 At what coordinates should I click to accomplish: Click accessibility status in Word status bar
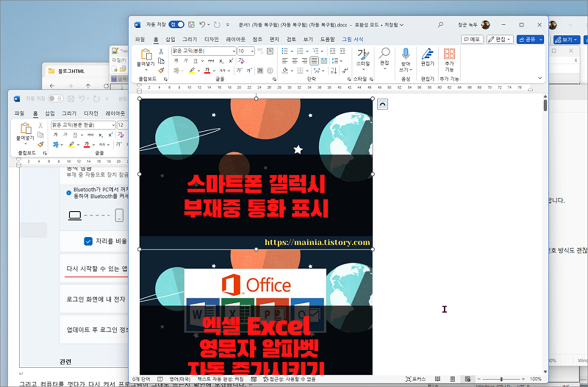[290, 379]
